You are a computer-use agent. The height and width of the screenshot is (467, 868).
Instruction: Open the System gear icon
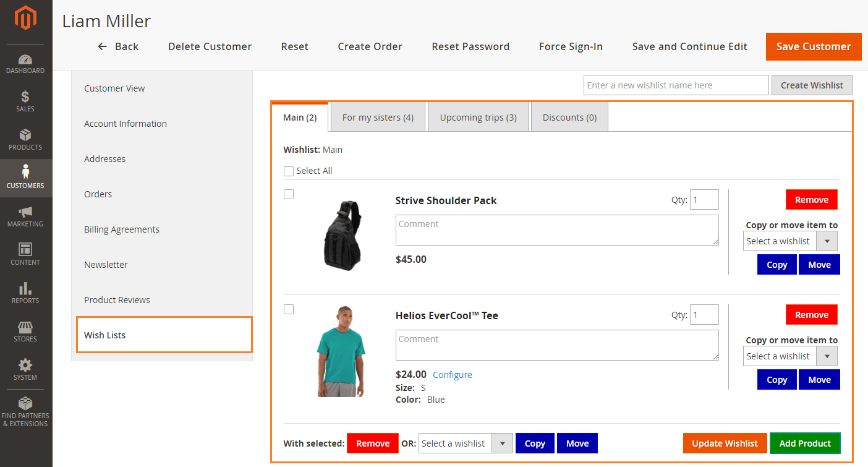point(25,366)
